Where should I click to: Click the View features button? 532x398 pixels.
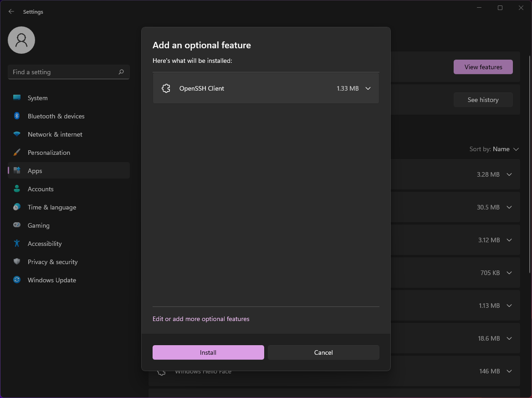pos(483,67)
